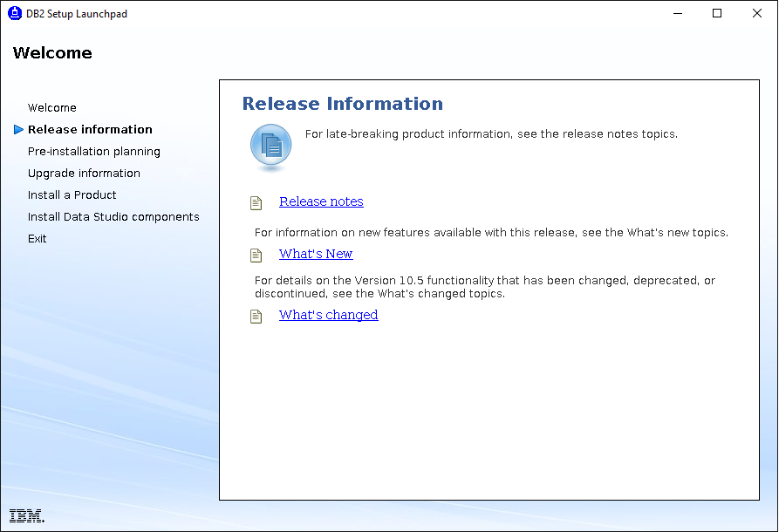Viewport: 779px width, 532px height.
Task: Click the IBM logo in bottom corner
Action: (26, 515)
